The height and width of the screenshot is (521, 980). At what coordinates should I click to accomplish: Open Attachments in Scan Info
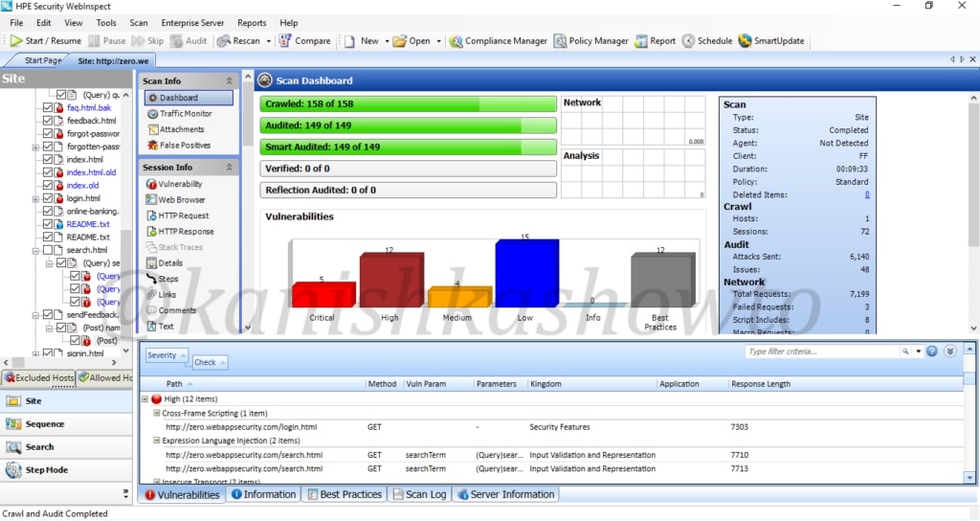[176, 129]
